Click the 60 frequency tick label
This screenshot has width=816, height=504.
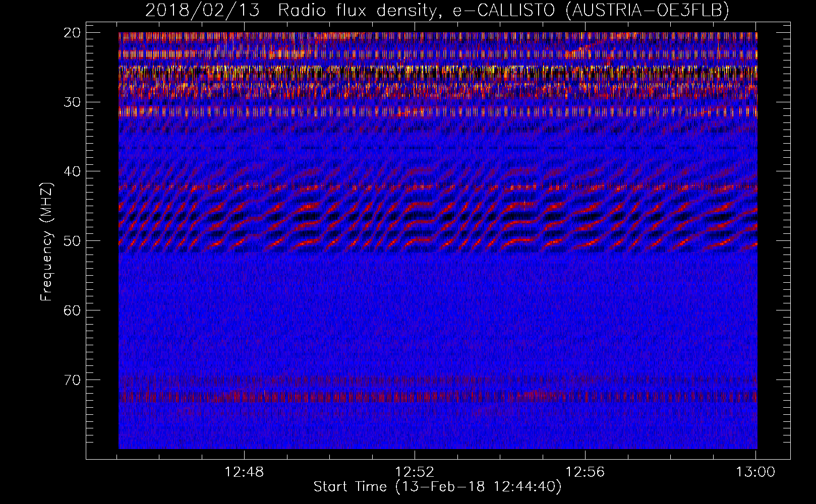click(73, 310)
